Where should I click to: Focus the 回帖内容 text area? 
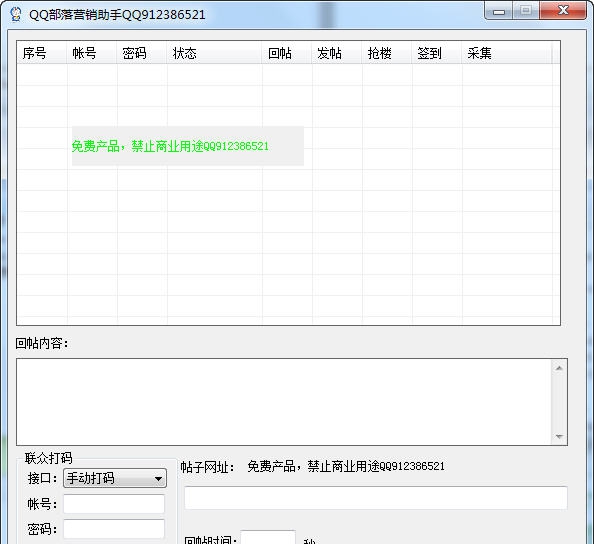pyautogui.click(x=284, y=402)
